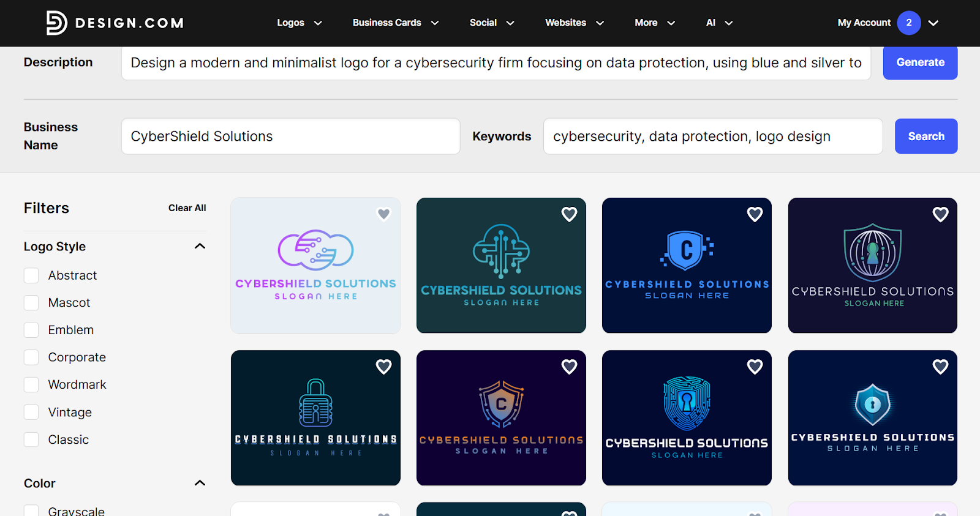Open the Business Cards menu
Screen dimensions: 980x516
pos(396,23)
